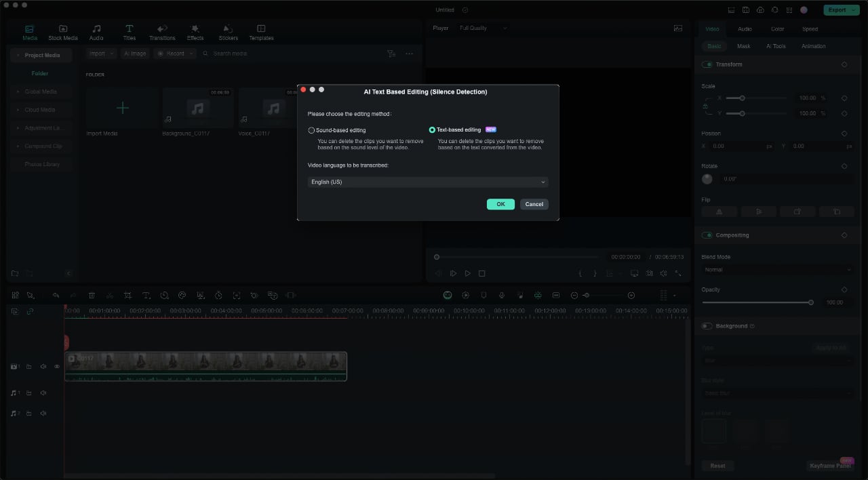Select the Sound-based editing radio button
Viewport: 868px width, 480px height.
(311, 130)
